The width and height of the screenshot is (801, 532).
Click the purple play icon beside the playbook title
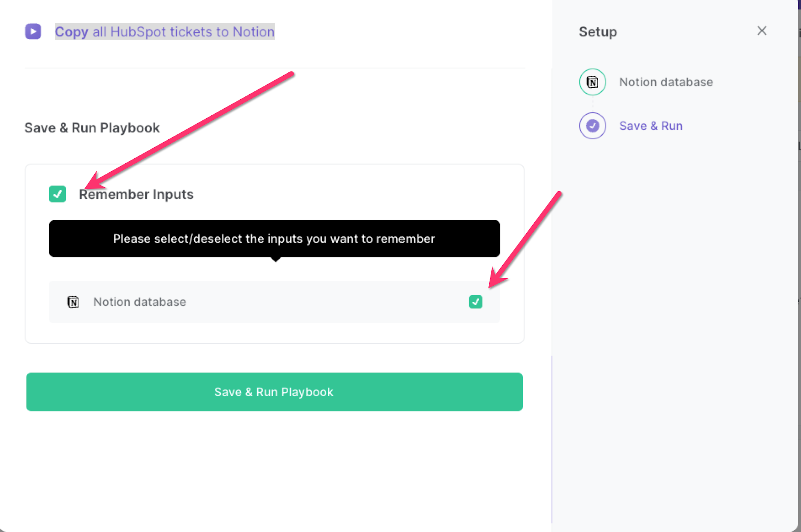[x=33, y=31]
